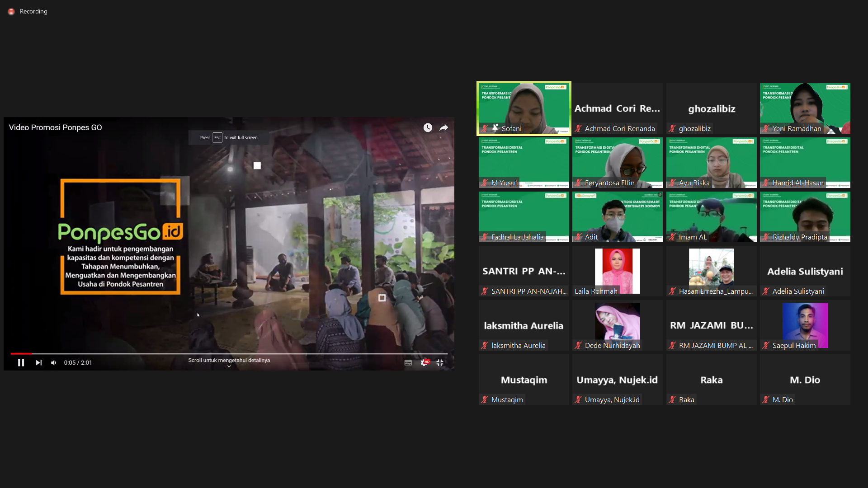
Task: Select Umayya, Nujek.id participant tile
Action: [x=618, y=380]
